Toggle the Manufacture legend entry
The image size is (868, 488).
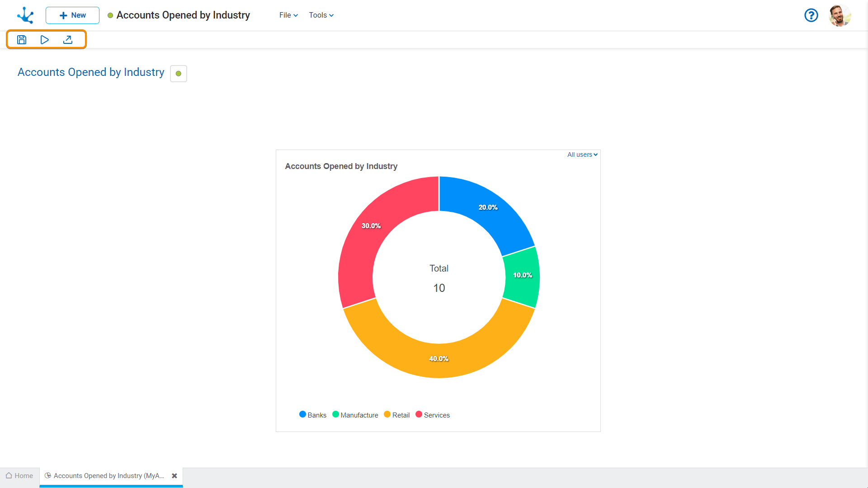coord(355,415)
